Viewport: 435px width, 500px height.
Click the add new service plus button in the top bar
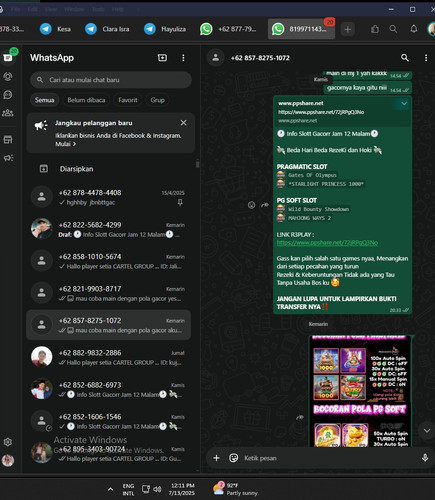click(x=348, y=29)
